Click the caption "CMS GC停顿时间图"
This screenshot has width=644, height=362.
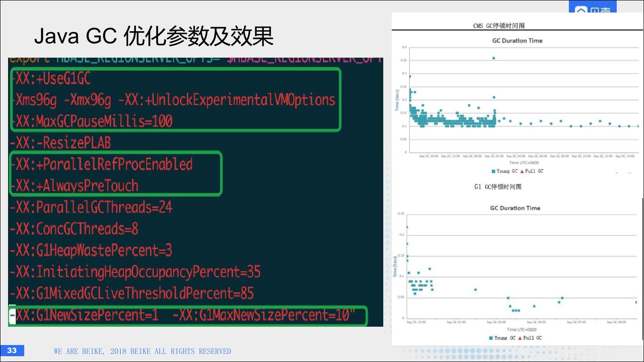click(x=499, y=26)
